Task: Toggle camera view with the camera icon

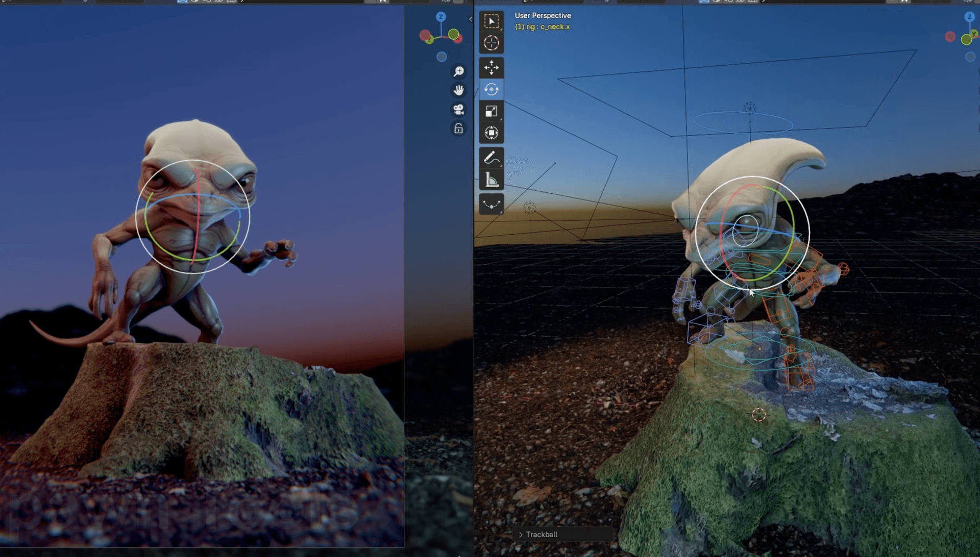Action: coord(458,108)
